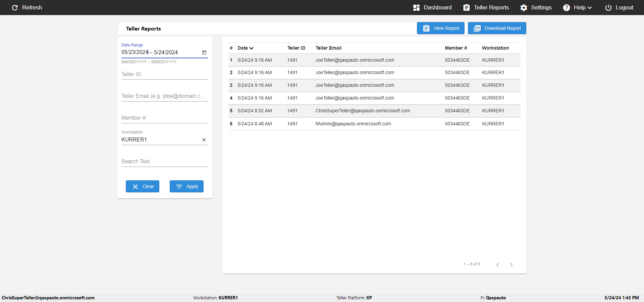Open the date range calendar picker icon
The image size is (644, 302).
(x=204, y=52)
